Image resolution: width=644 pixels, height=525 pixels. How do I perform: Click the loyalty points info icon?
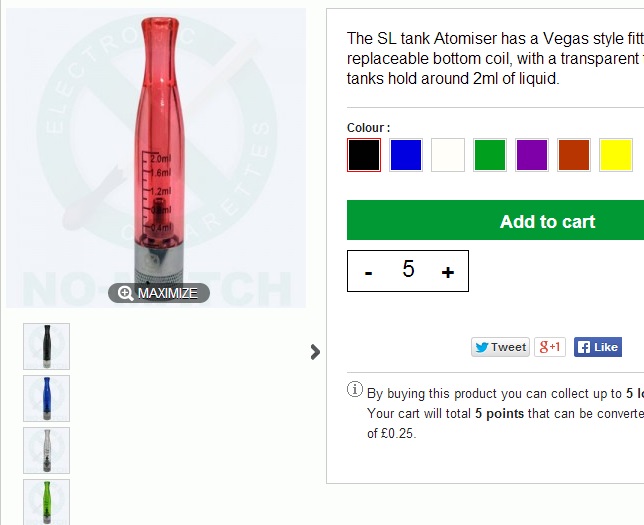[x=355, y=389]
